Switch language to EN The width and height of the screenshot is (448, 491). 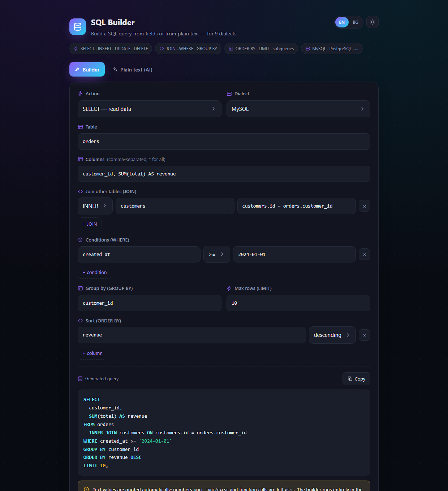click(x=342, y=22)
